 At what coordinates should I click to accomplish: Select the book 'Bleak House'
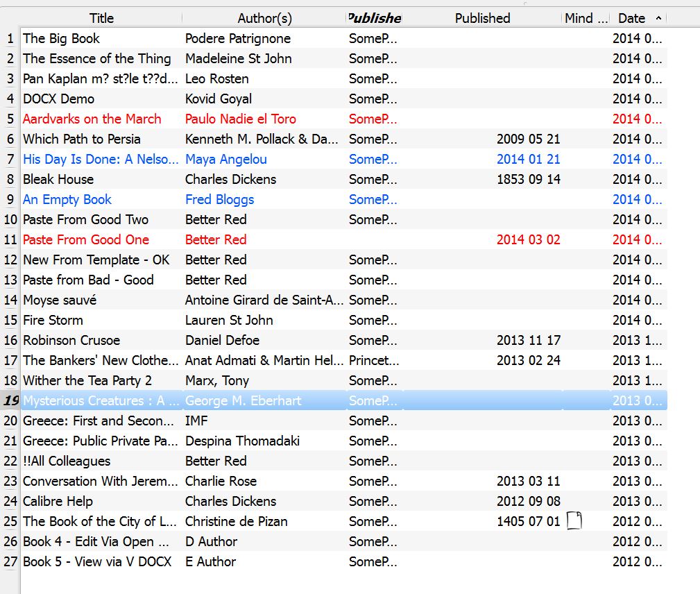58,179
